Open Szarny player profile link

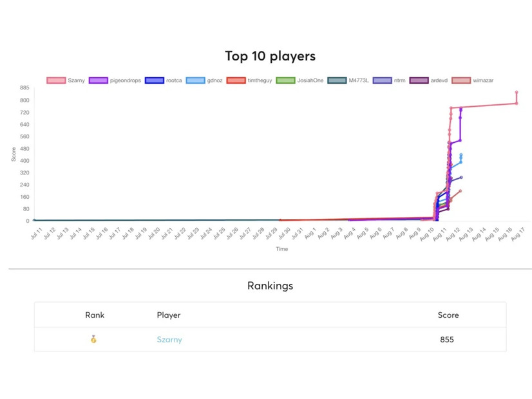click(169, 339)
